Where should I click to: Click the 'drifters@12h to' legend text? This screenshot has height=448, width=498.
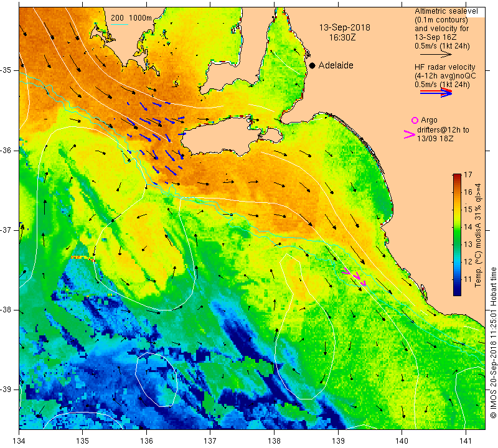click(443, 130)
